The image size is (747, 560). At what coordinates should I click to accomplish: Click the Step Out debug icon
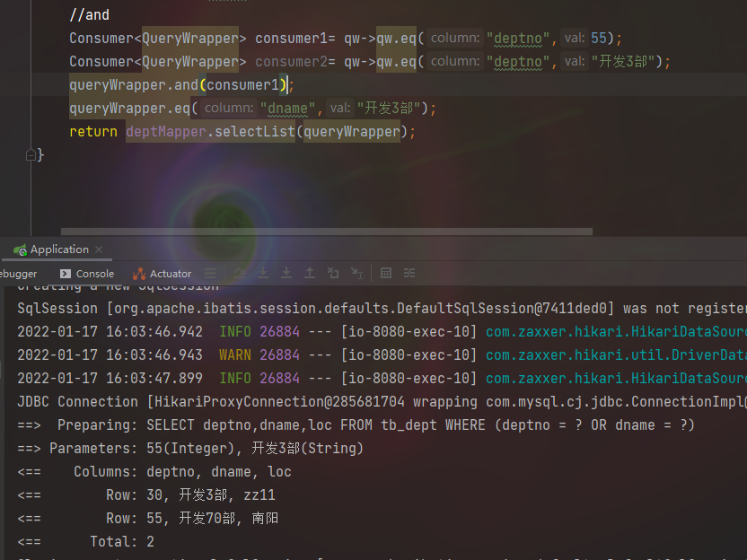click(310, 273)
